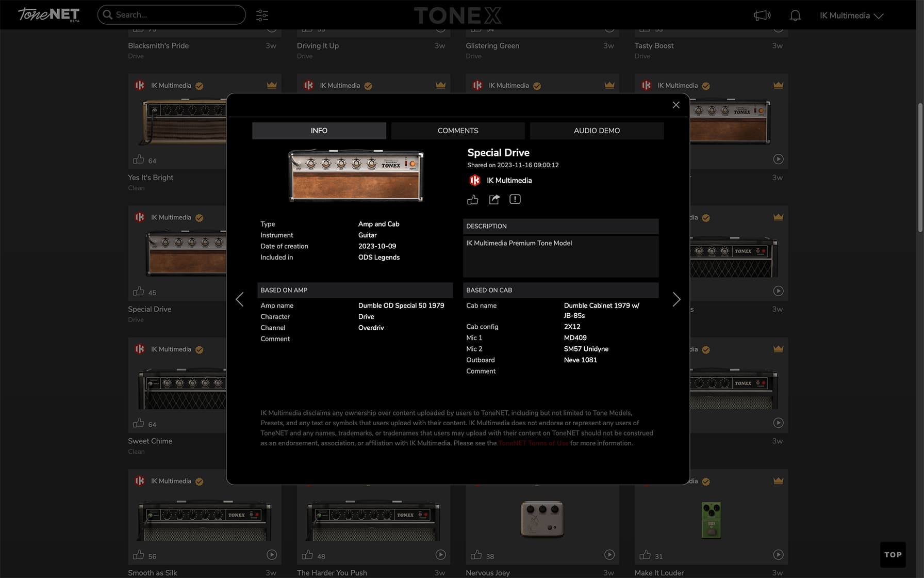This screenshot has width=924, height=578.
Task: Open the search filter settings icon
Action: 262,15
